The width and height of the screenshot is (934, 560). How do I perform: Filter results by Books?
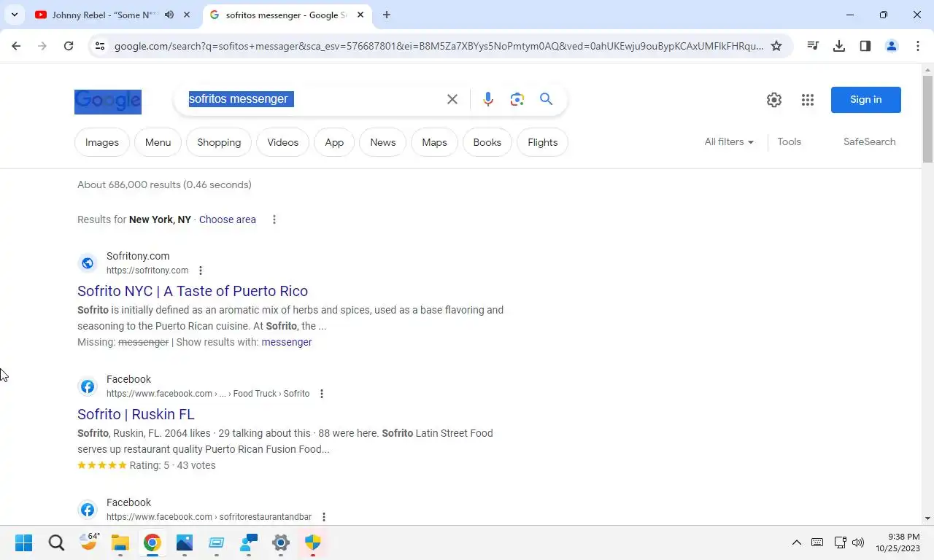487,142
